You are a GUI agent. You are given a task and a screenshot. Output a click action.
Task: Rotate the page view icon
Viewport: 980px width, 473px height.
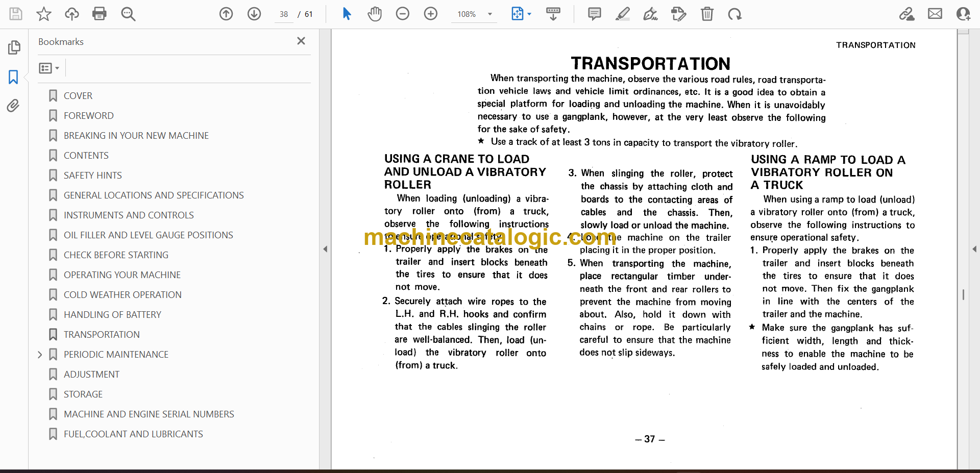point(735,14)
